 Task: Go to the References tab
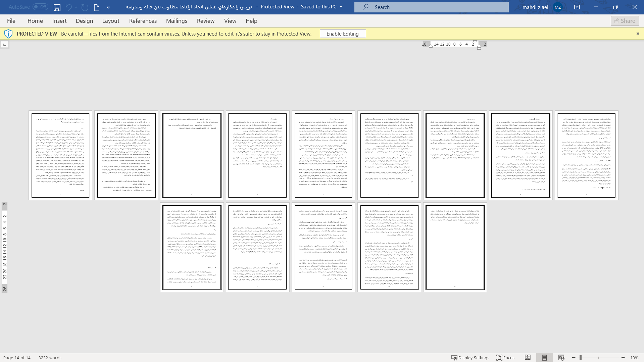[x=143, y=21]
